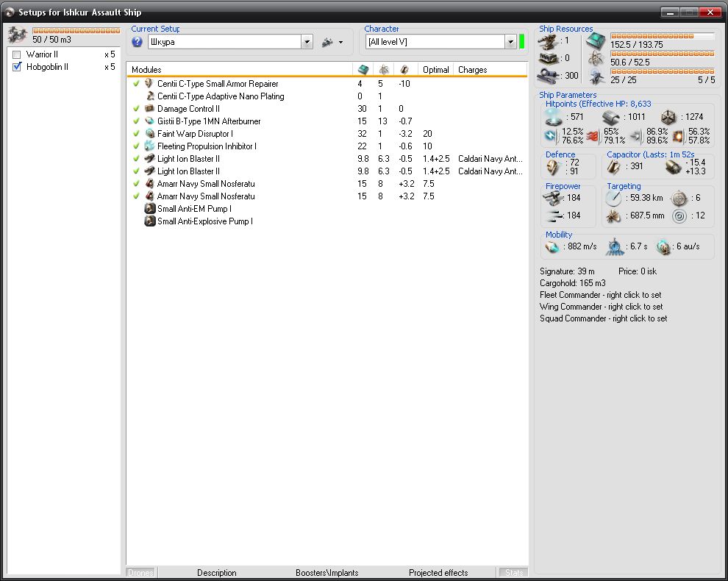
Task: Switch to the Drones tab
Action: pyautogui.click(x=140, y=573)
